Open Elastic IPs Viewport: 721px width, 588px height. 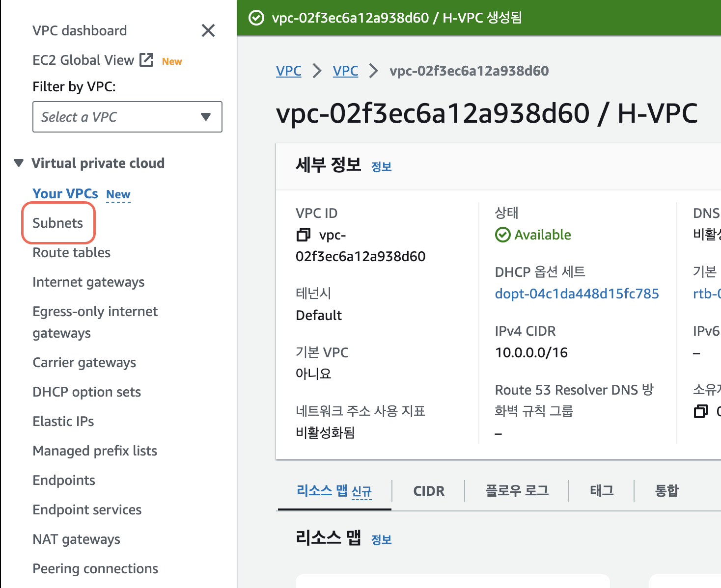tap(63, 421)
